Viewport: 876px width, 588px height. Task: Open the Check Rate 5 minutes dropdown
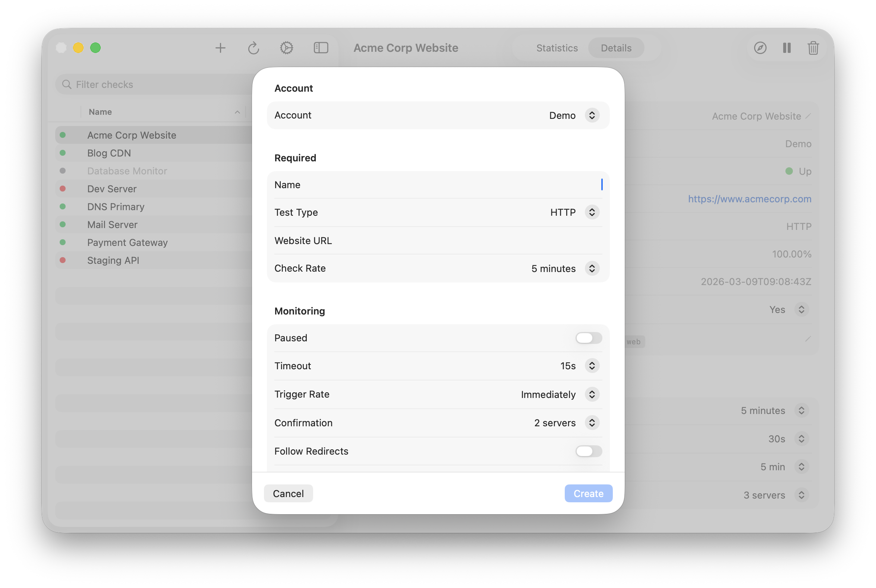pyautogui.click(x=592, y=269)
